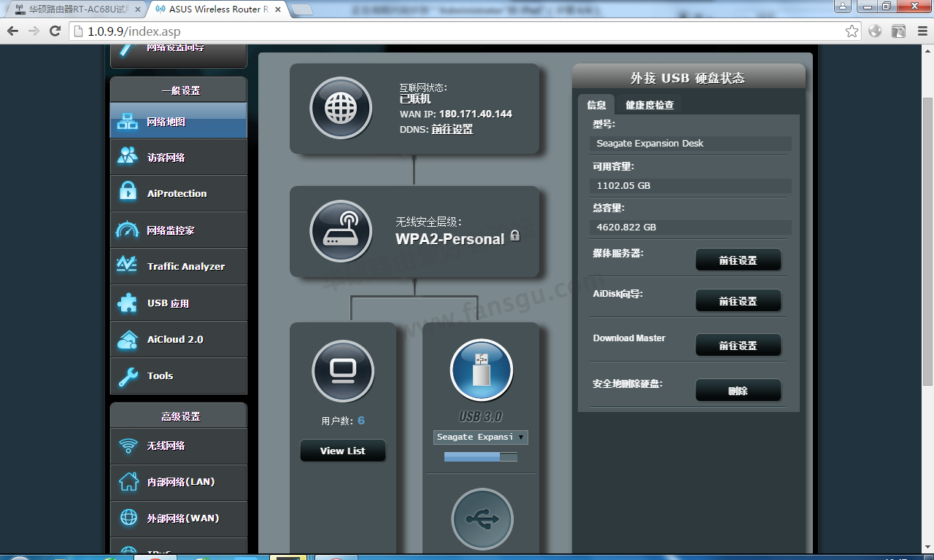Click 前往设置 next to AiDisk向导
Screen dimensions: 934x560
(738, 301)
